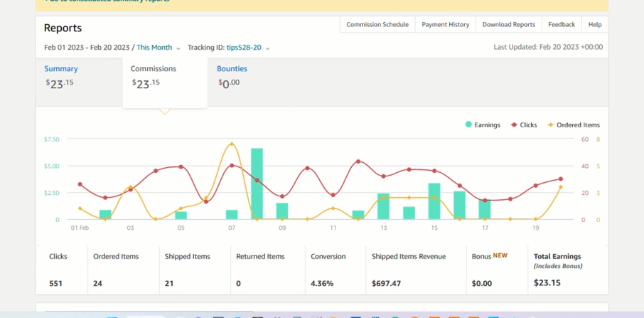
Task: Click the Shipped Items total 21
Action: [168, 283]
